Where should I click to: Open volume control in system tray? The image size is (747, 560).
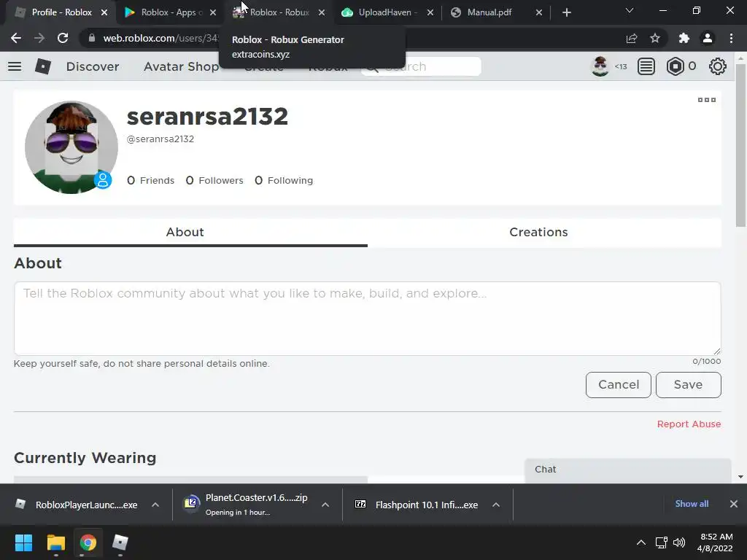point(679,542)
